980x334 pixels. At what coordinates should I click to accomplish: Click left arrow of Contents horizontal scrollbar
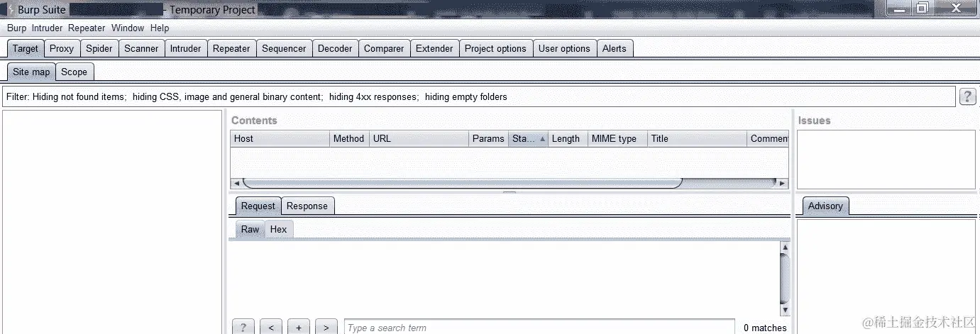236,183
